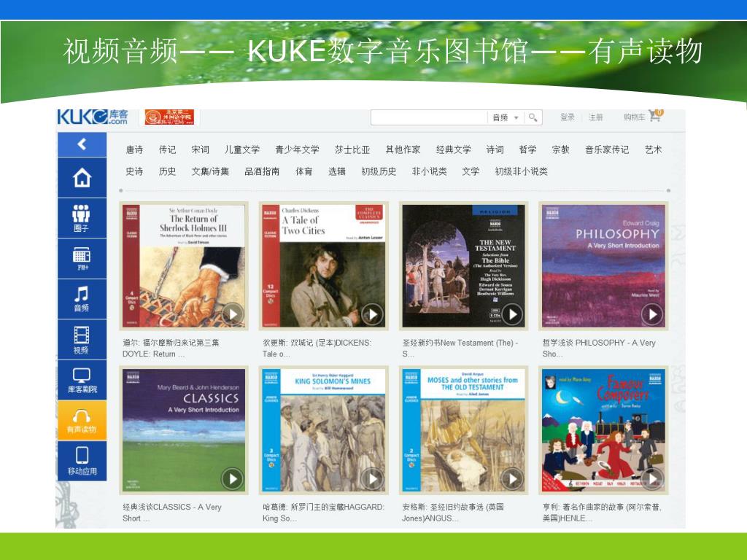Open the 音频 search type dropdown

(x=506, y=117)
